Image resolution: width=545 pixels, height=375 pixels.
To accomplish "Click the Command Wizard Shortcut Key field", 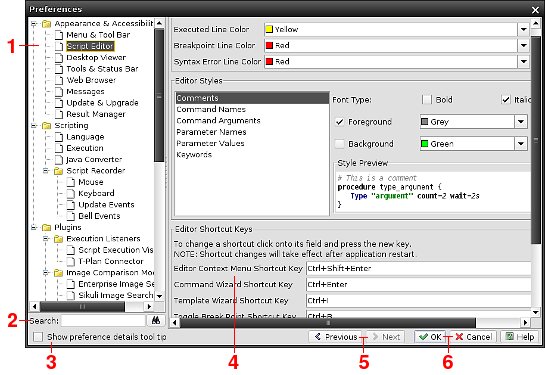I will [x=418, y=285].
